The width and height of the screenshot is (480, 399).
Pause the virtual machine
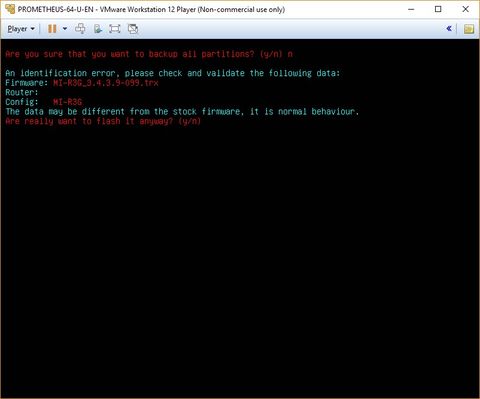(x=52, y=29)
